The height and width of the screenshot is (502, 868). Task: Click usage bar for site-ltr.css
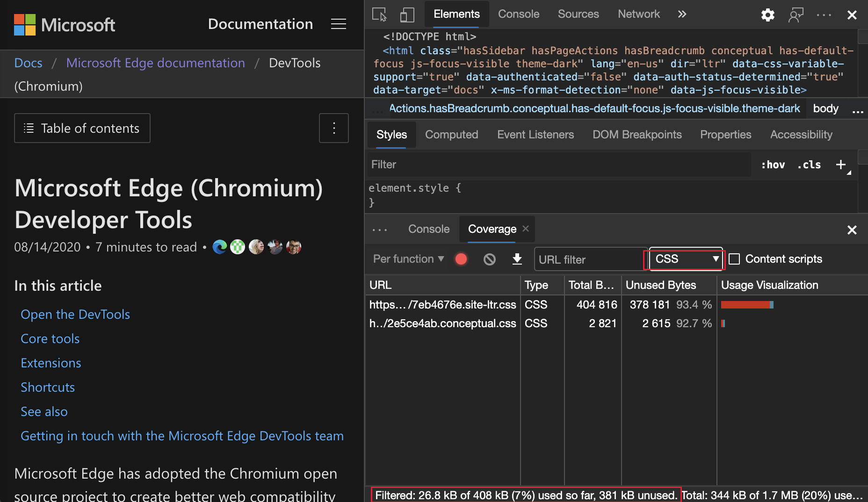pos(747,305)
